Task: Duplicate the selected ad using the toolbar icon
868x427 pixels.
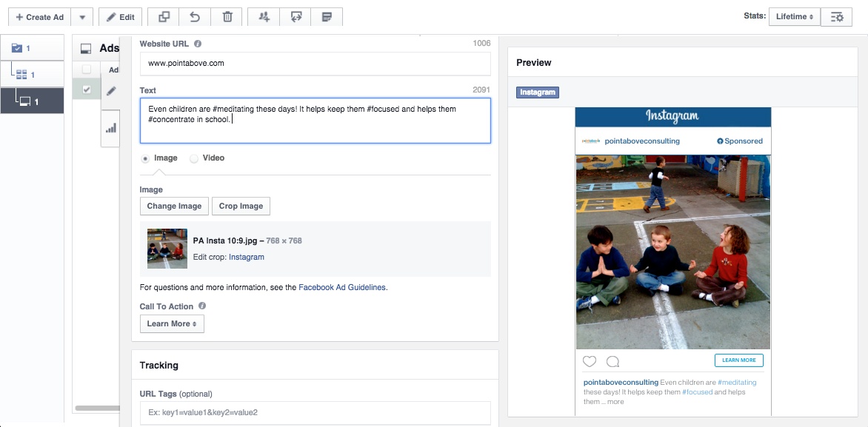Action: pyautogui.click(x=164, y=16)
